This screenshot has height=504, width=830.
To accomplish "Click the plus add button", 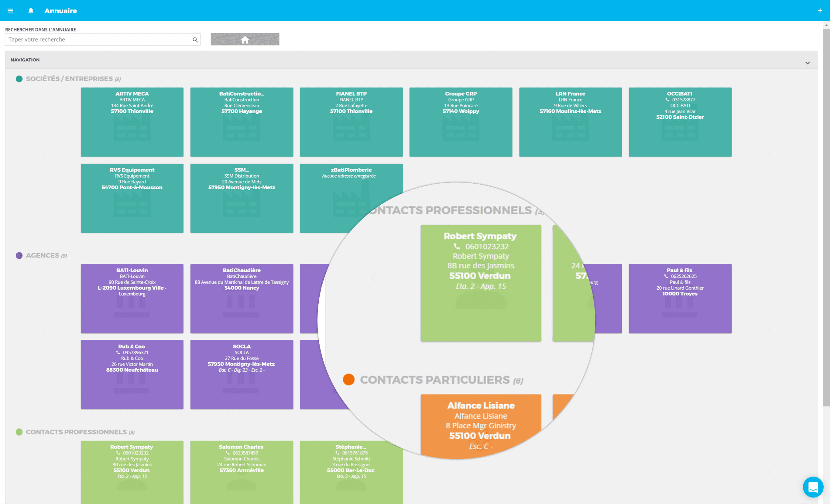I will (x=820, y=11).
